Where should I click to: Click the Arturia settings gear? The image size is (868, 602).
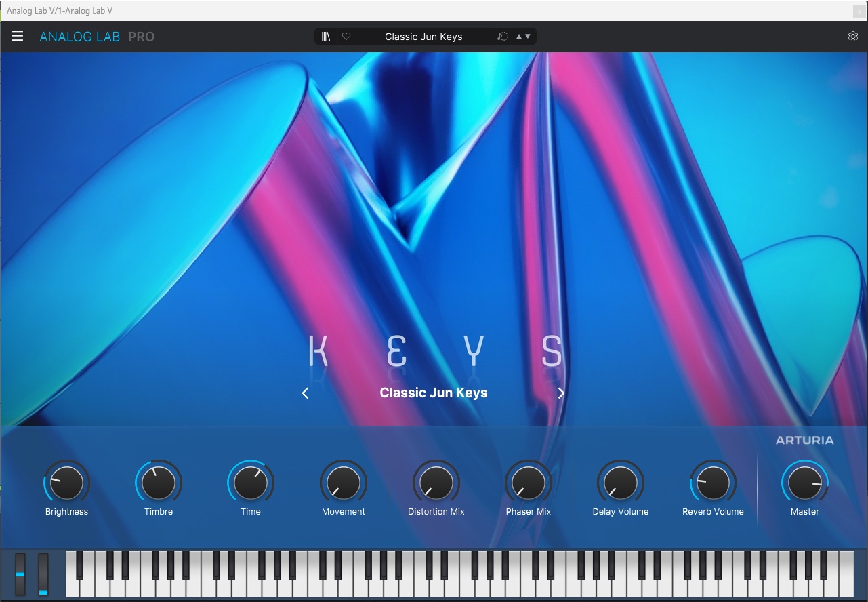click(x=853, y=36)
